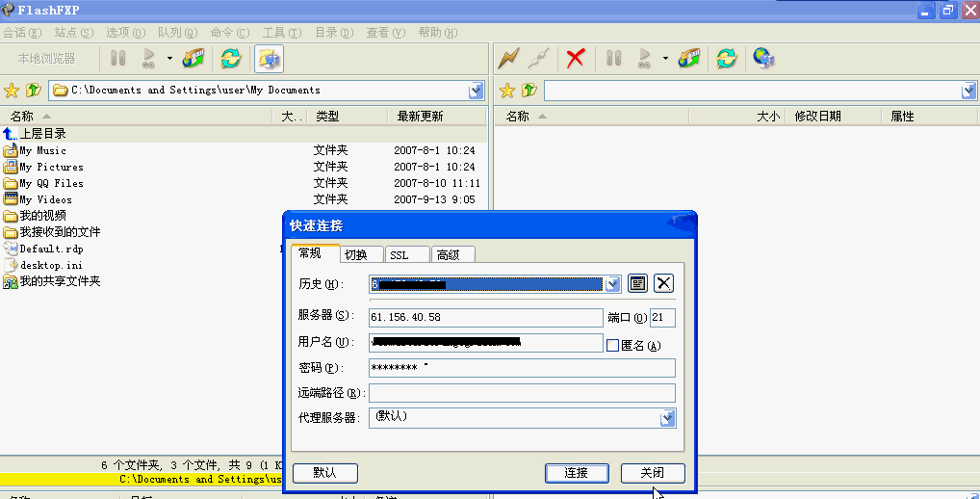Click the 服务器 server address field

485,318
